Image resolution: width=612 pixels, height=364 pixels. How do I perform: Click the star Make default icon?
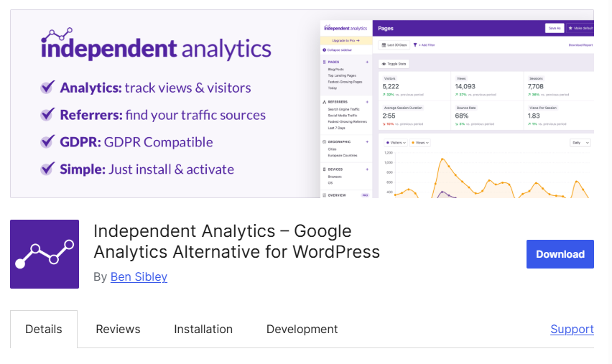570,28
